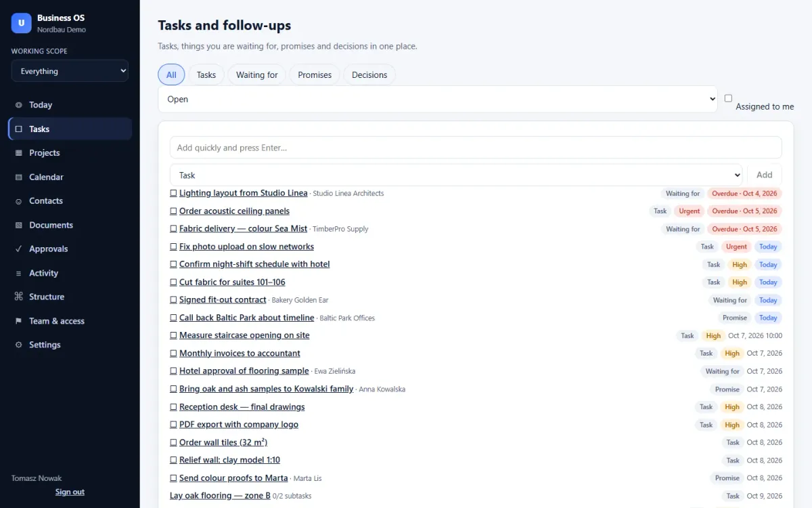Select the All filter tab
This screenshot has width=812, height=508.
pos(171,75)
